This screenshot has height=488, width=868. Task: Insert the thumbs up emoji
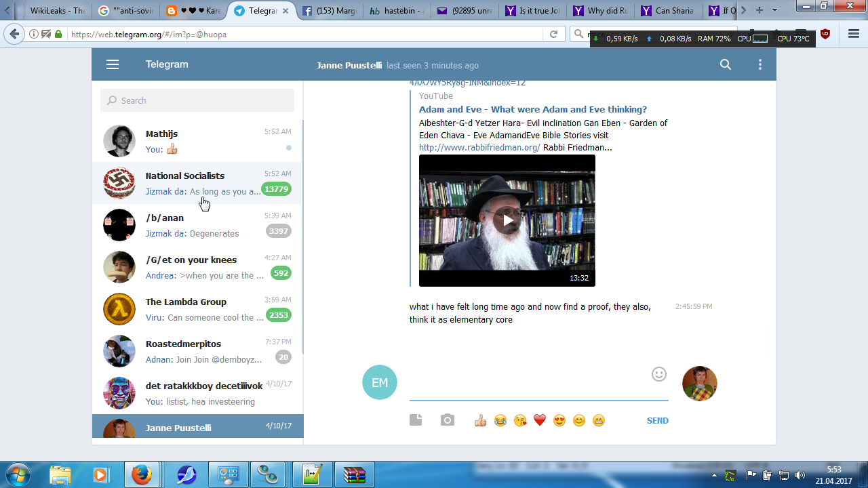click(481, 421)
